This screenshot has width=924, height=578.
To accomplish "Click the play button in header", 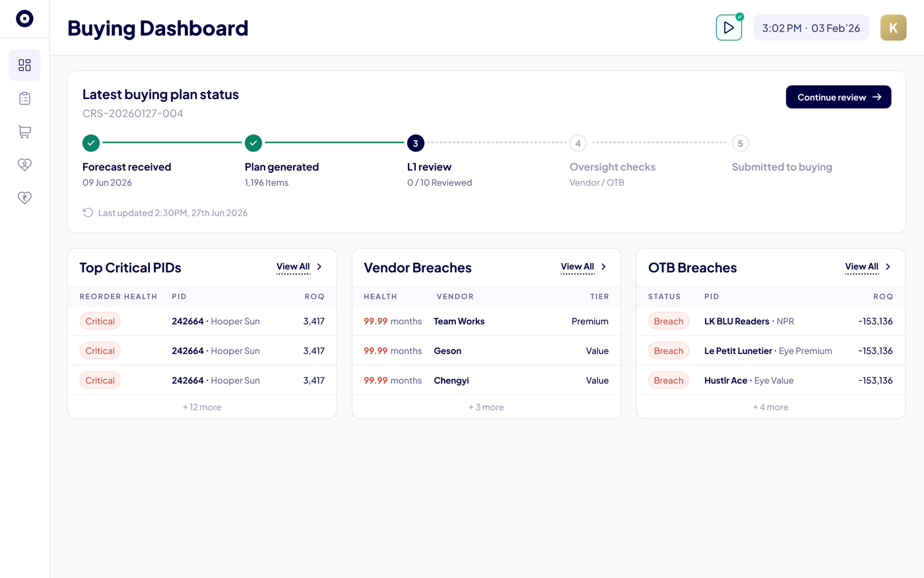I will point(729,28).
